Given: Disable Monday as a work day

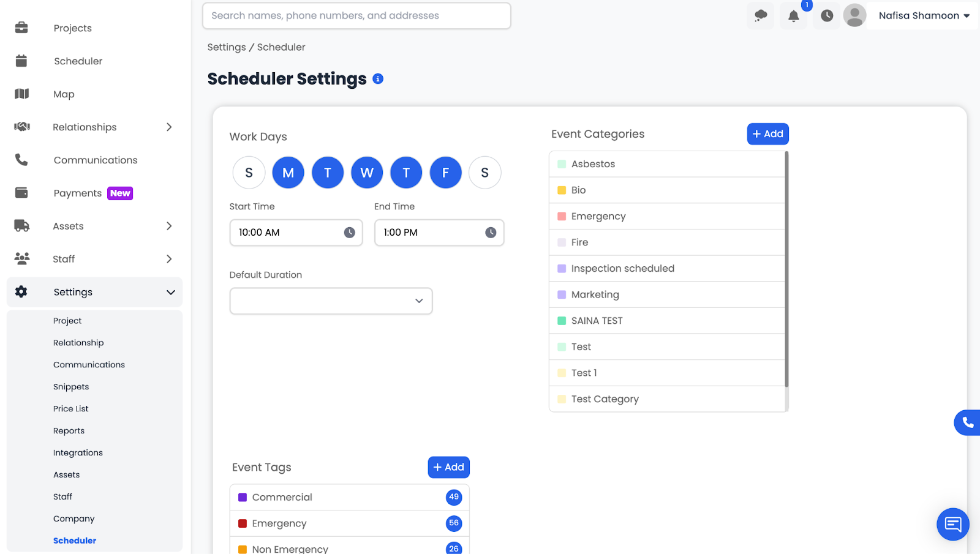Looking at the screenshot, I should click(x=288, y=172).
